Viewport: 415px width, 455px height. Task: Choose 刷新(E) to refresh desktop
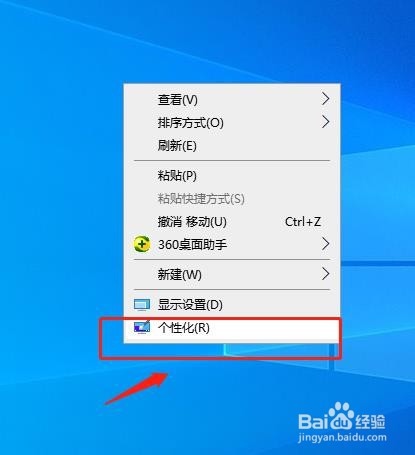[x=232, y=145]
